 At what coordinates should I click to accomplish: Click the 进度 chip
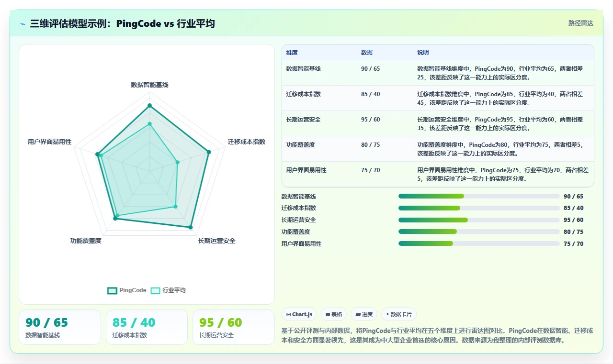tap(364, 314)
